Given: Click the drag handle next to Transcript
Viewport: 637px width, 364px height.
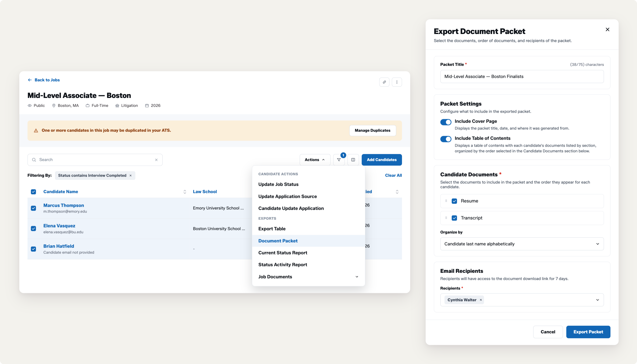Looking at the screenshot, I should click(446, 218).
